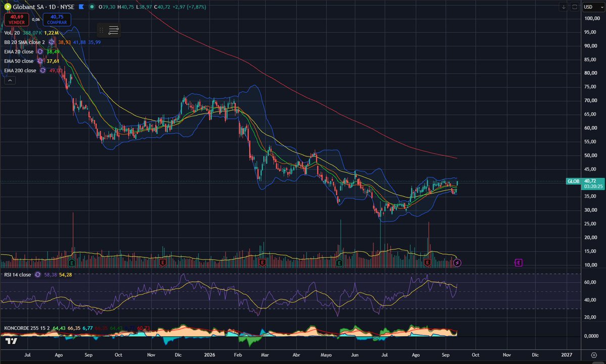
Task: Click the RSI 14 close refresh icon
Action: pyautogui.click(x=37, y=275)
